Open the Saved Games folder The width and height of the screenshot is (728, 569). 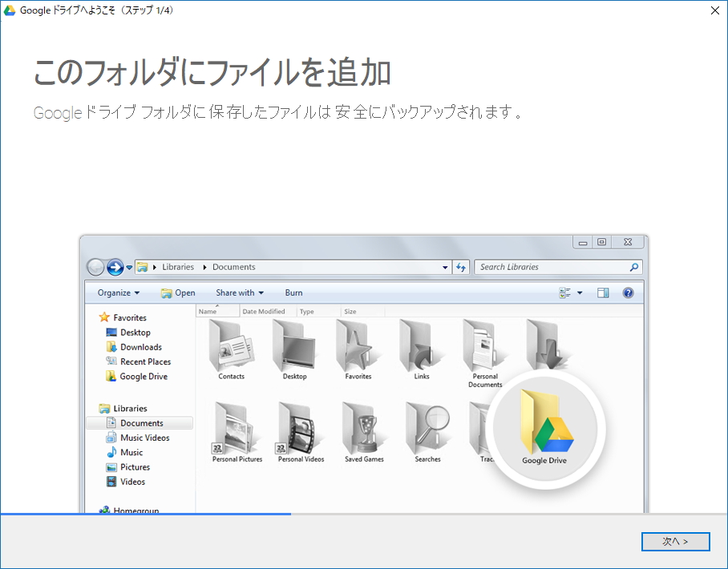click(x=365, y=429)
